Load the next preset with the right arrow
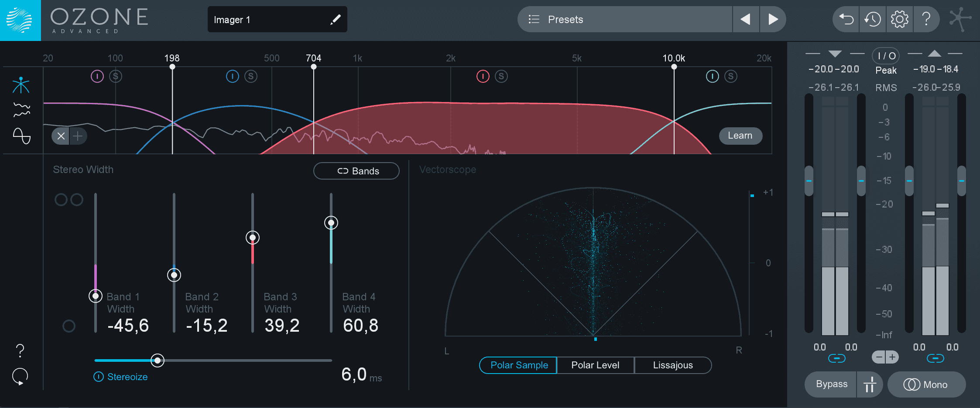The image size is (980, 408). pos(773,19)
